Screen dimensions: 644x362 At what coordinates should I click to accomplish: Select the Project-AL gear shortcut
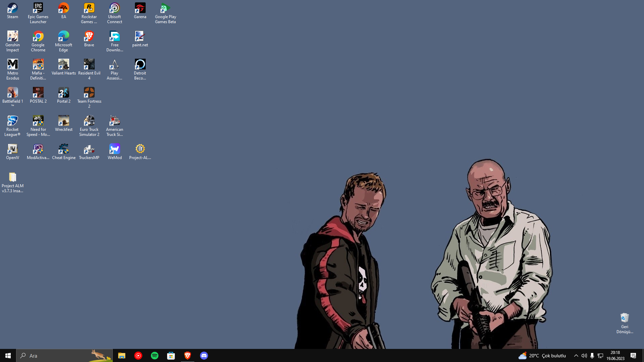pos(140,152)
